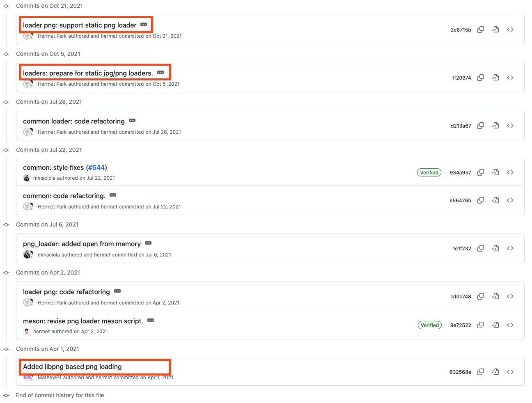This screenshot has width=532, height=403.
Task: View file at commit 1e1f232
Action: (x=495, y=248)
